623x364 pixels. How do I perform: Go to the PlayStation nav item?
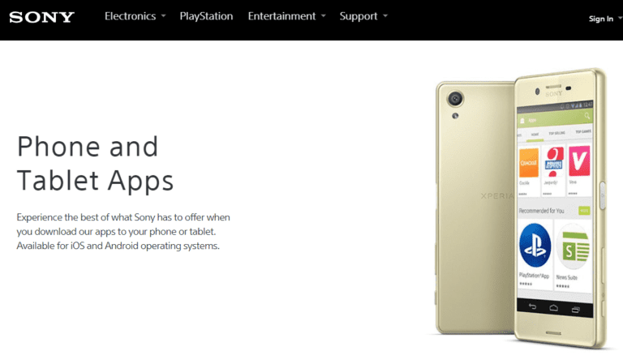[206, 16]
